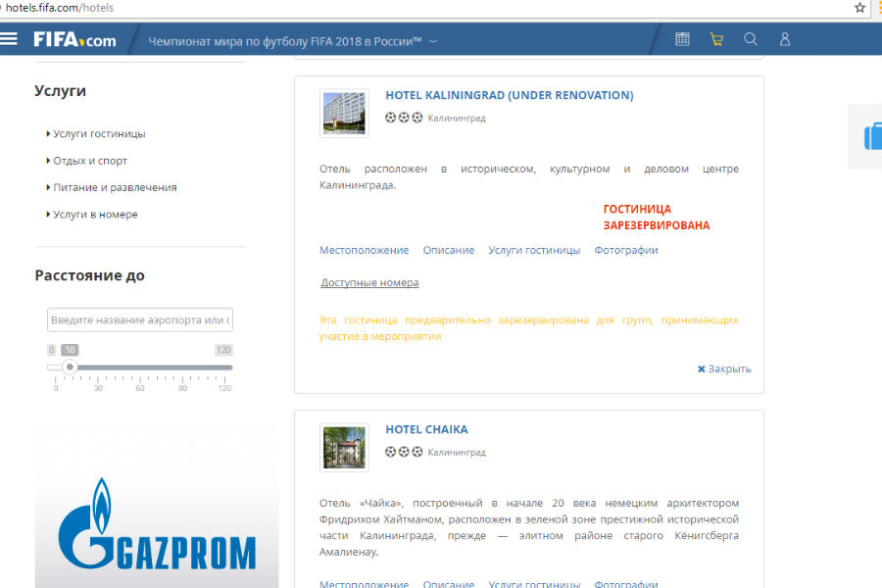Expand the Отдых и спорт filter

pos(90,161)
